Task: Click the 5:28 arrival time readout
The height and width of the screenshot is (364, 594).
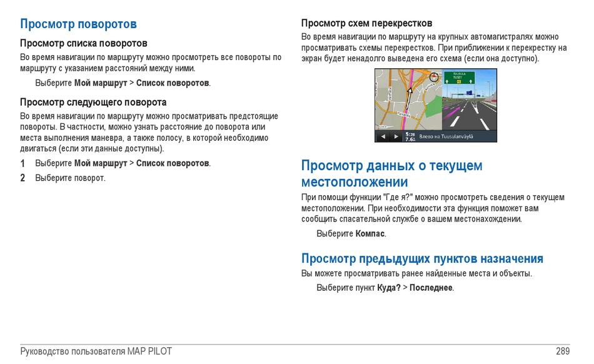Action: coord(410,134)
